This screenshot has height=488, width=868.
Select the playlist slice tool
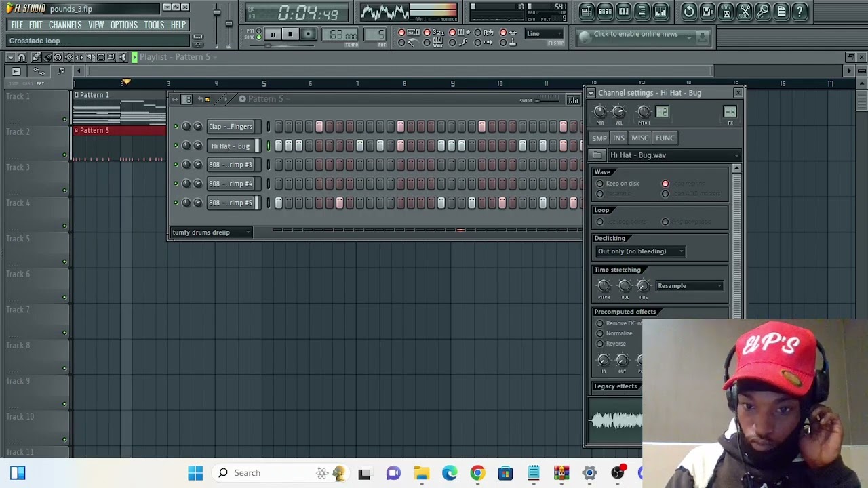[x=90, y=58]
